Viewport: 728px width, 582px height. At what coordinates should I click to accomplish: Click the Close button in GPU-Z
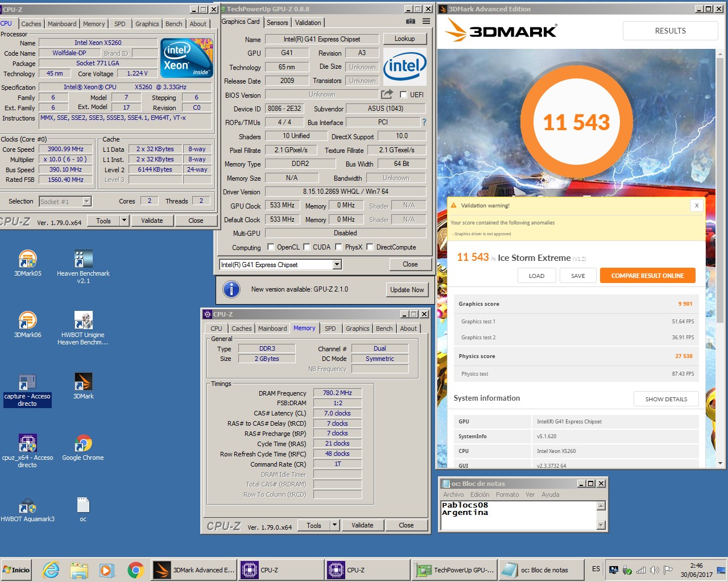[410, 264]
